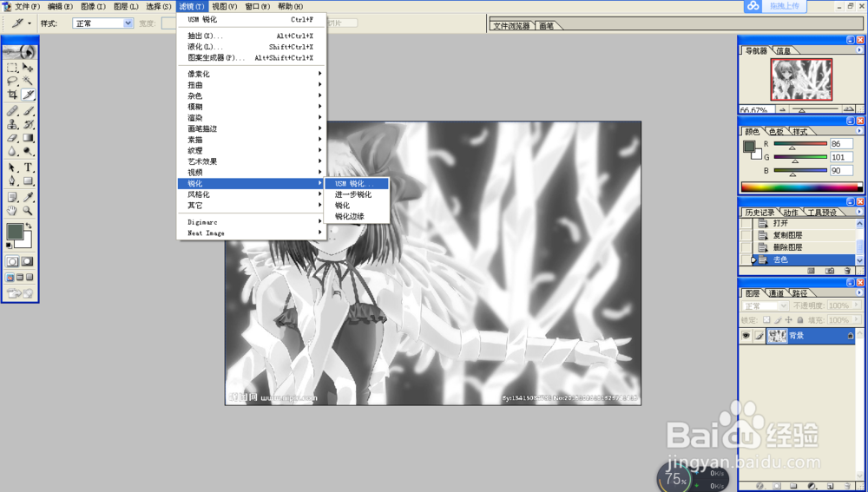Click foreground color swatch in toolbox

[15, 232]
